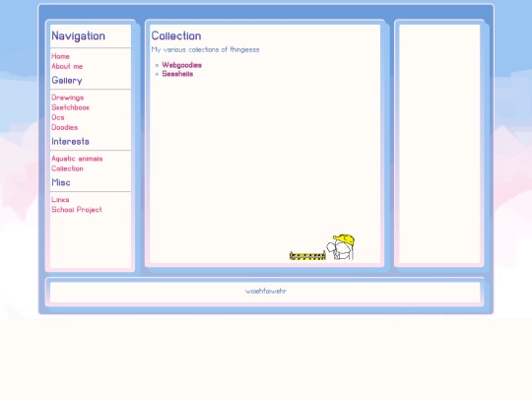
Task: Click the Navigation heading
Action: (79, 36)
